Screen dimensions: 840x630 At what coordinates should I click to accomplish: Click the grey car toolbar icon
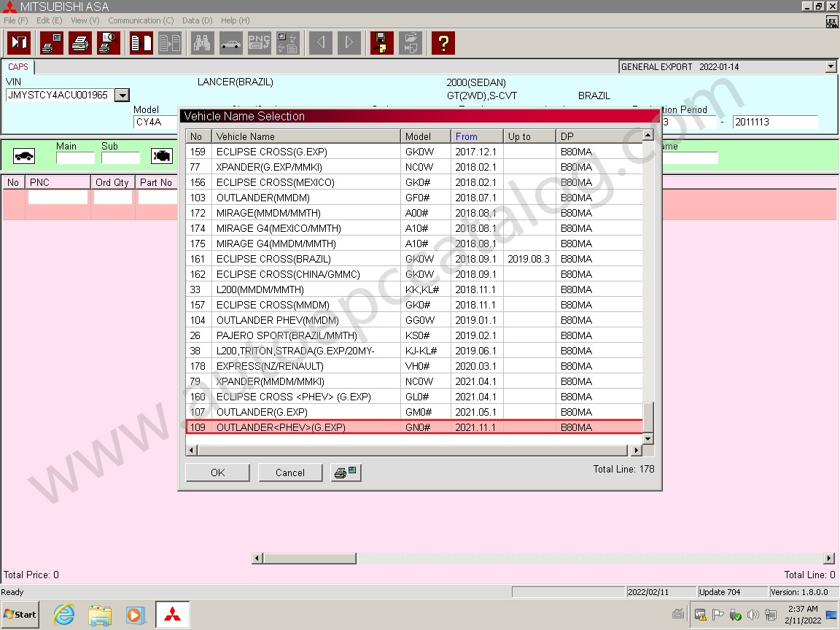(x=231, y=43)
